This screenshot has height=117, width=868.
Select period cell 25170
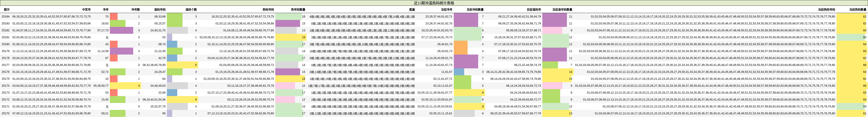click(6, 113)
